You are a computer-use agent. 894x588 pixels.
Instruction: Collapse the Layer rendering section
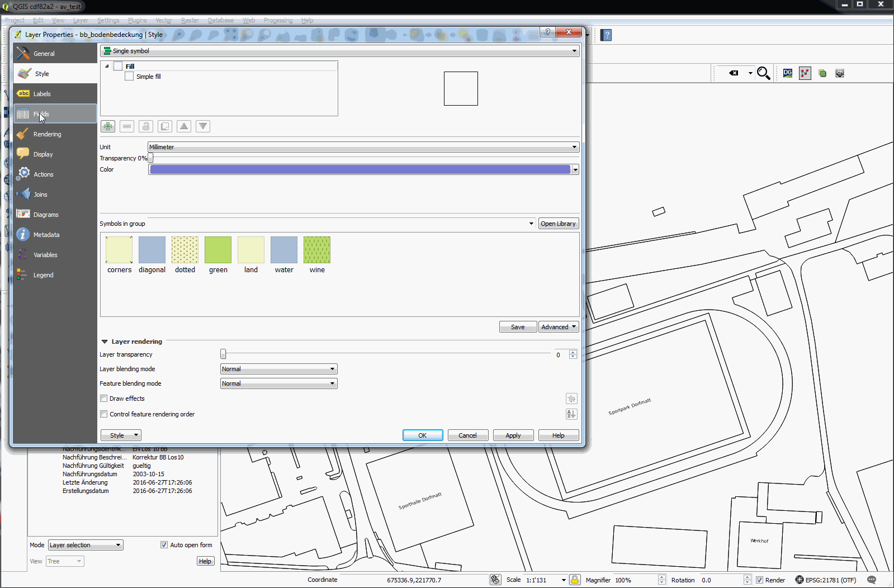point(105,342)
